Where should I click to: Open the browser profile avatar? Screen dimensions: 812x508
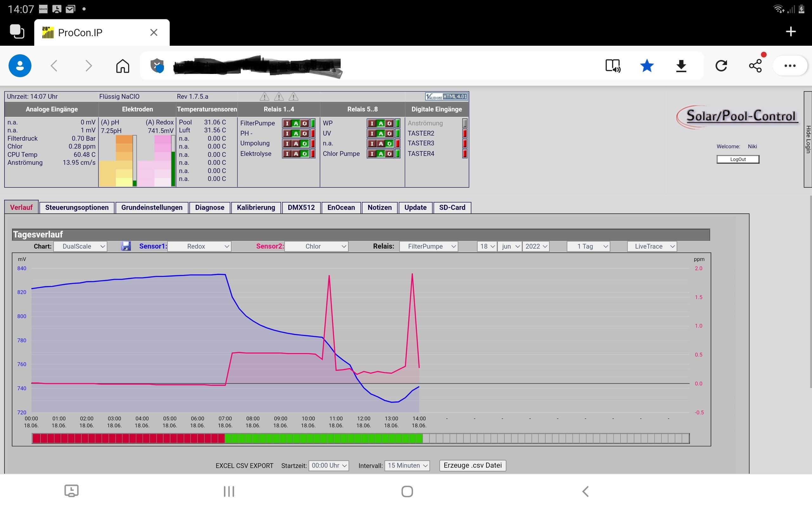pos(20,65)
